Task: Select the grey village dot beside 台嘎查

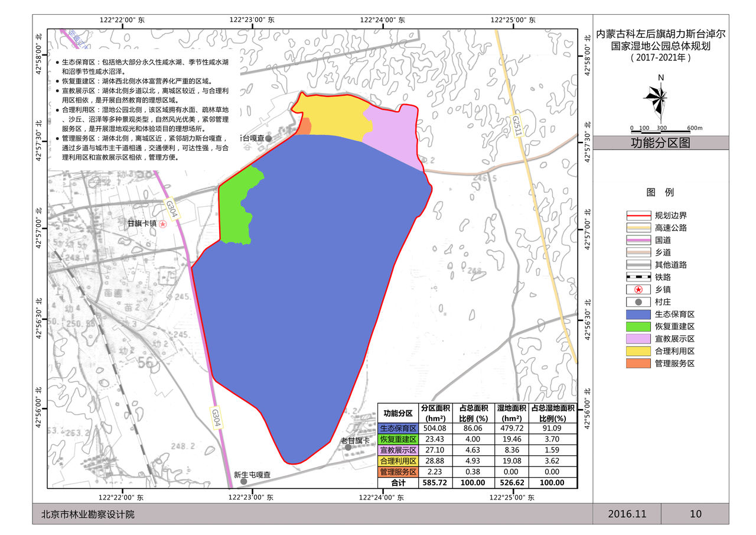Action: tap(269, 138)
